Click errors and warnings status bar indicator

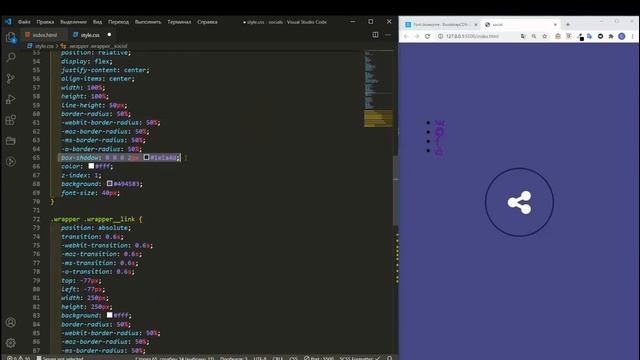click(19, 358)
